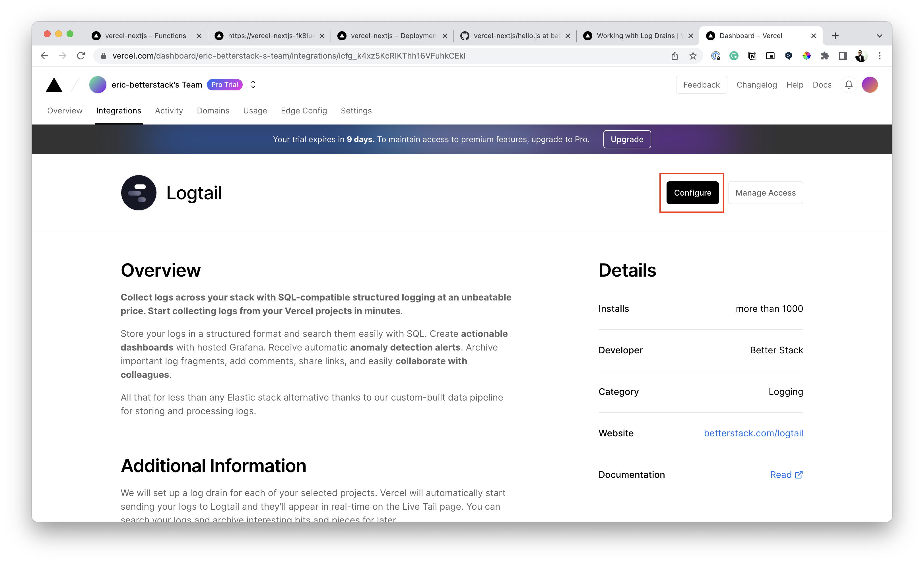Open the Help link
924x564 pixels.
click(795, 85)
